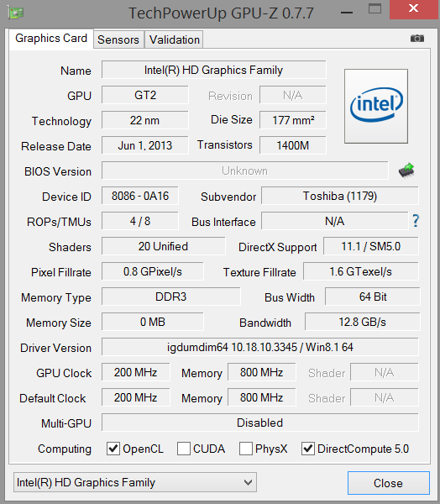Save the BIOS using the chip icon
The height and width of the screenshot is (504, 440).
[406, 171]
